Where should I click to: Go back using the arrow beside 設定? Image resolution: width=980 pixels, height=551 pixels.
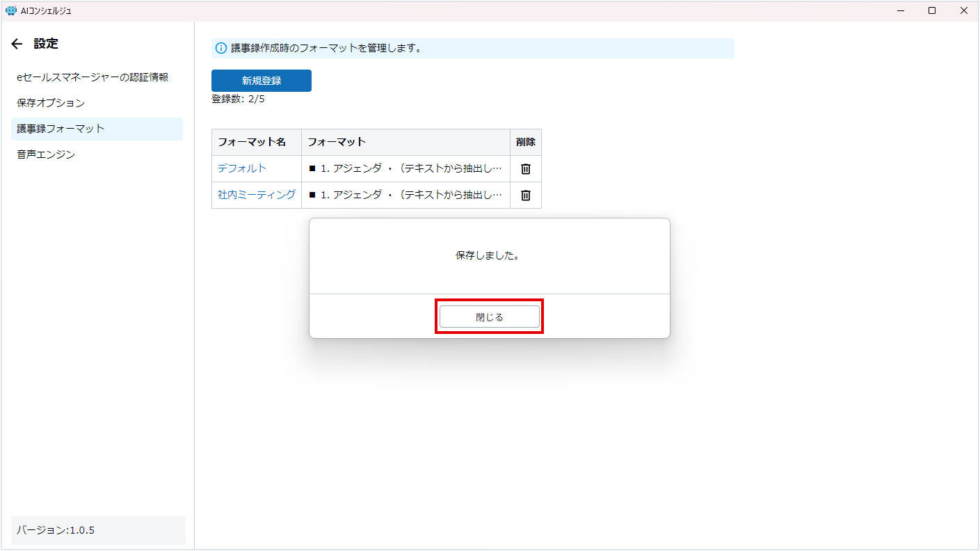[x=17, y=44]
